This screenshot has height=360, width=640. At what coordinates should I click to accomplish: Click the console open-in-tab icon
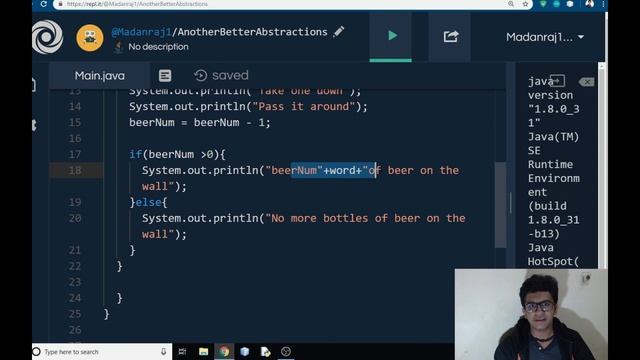pyautogui.click(x=558, y=81)
